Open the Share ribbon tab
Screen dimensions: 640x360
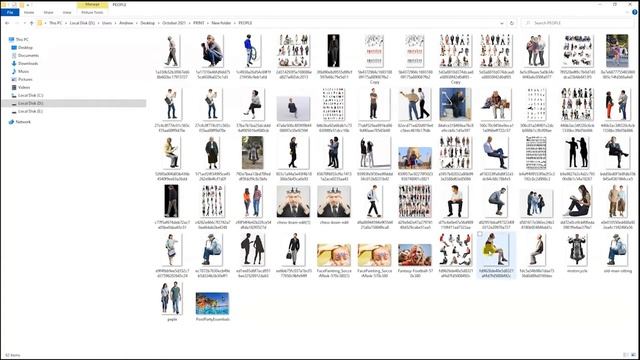tap(48, 13)
